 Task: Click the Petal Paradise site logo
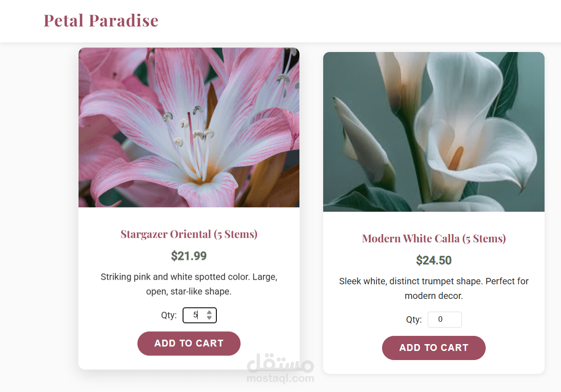[101, 21]
